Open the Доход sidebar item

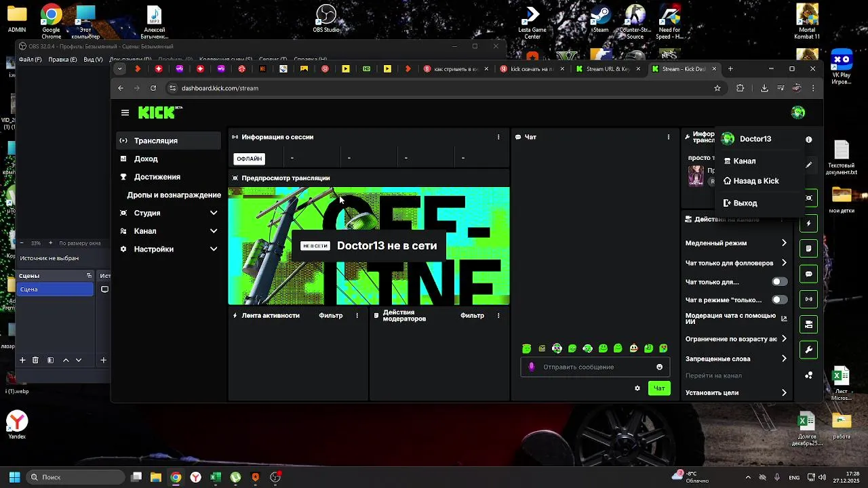(x=168, y=159)
